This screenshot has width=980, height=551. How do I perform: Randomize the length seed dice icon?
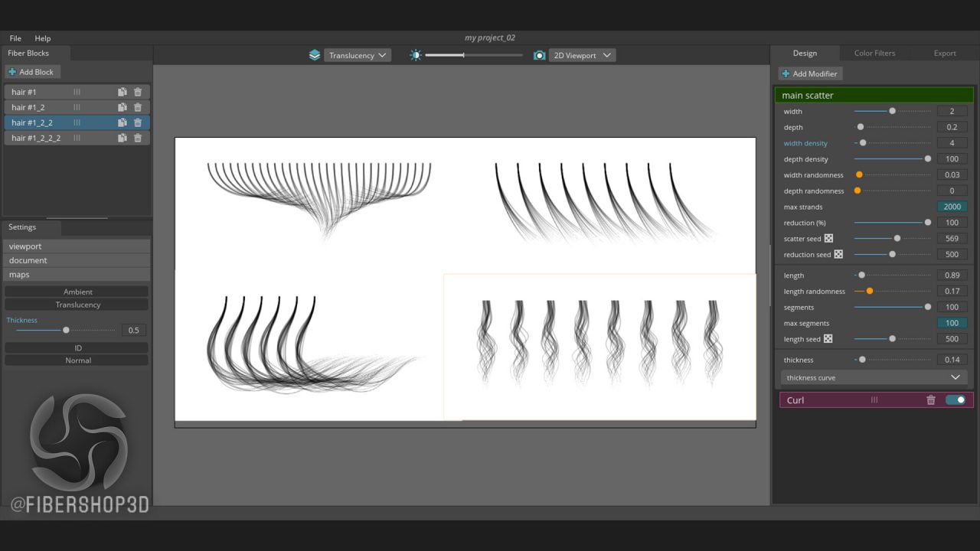click(828, 339)
